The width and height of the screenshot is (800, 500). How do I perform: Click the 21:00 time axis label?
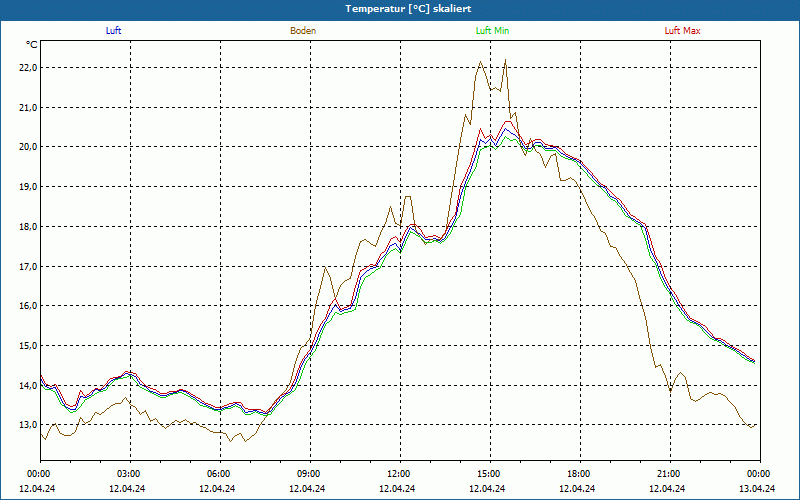point(670,474)
